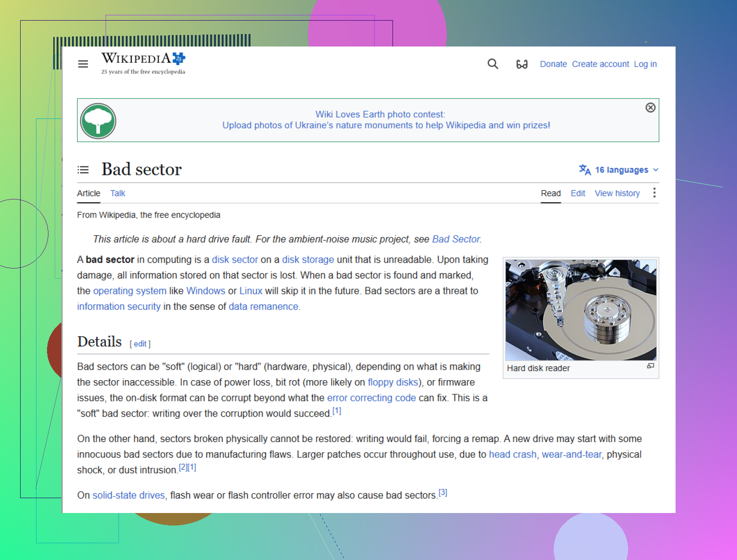
Task: Select the Edit tab
Action: pyautogui.click(x=578, y=193)
